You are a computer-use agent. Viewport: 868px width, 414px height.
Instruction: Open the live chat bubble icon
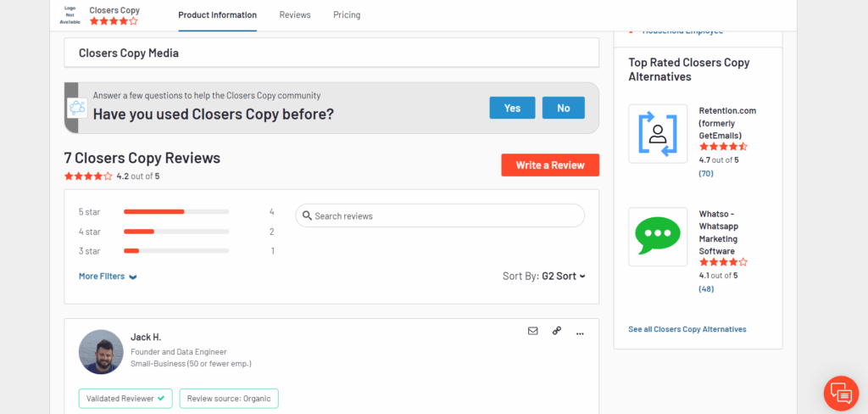coord(841,393)
